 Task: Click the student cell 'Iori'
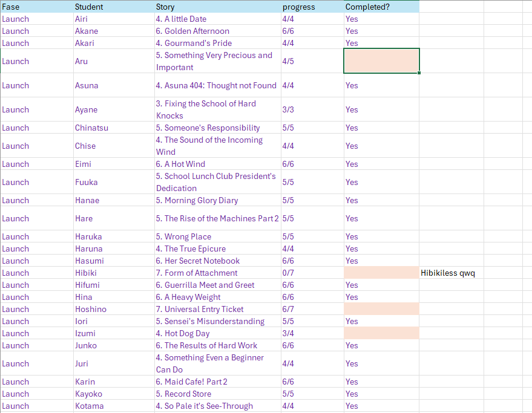114,322
